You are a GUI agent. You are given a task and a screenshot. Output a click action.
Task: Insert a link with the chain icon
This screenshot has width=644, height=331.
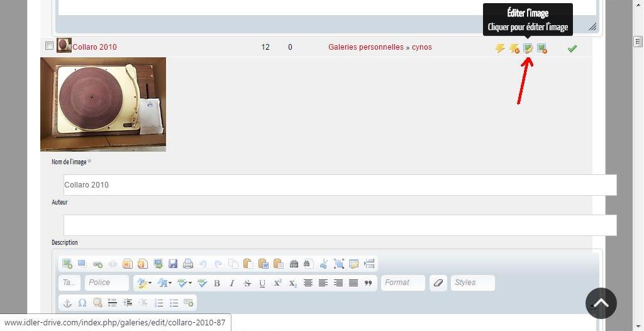[x=97, y=264]
